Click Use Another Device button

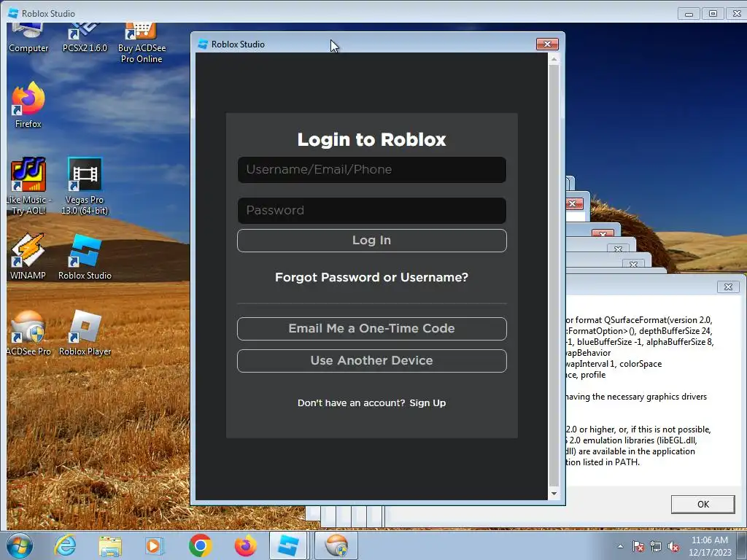[x=371, y=360]
